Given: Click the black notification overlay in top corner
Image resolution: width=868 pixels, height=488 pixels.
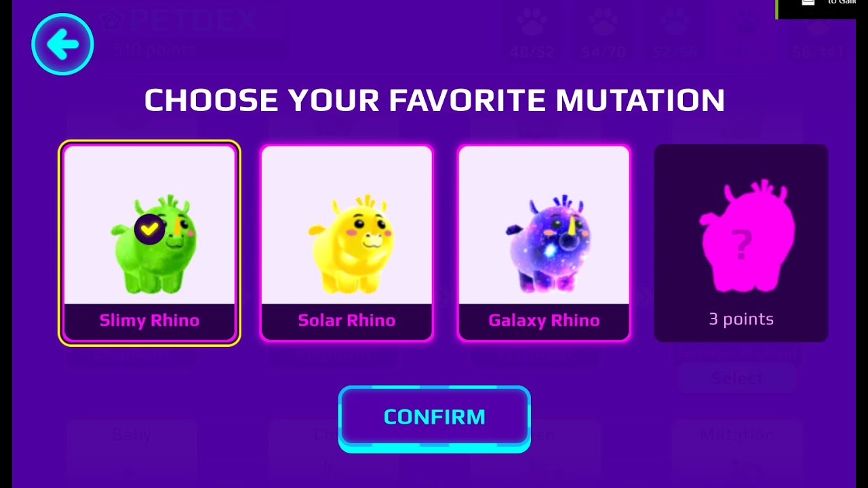Looking at the screenshot, I should [822, 9].
